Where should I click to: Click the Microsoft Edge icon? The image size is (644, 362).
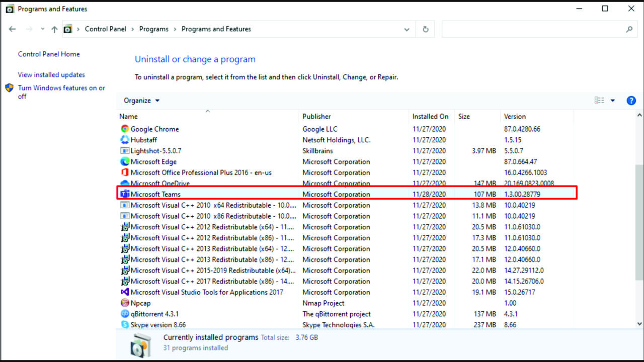point(124,161)
